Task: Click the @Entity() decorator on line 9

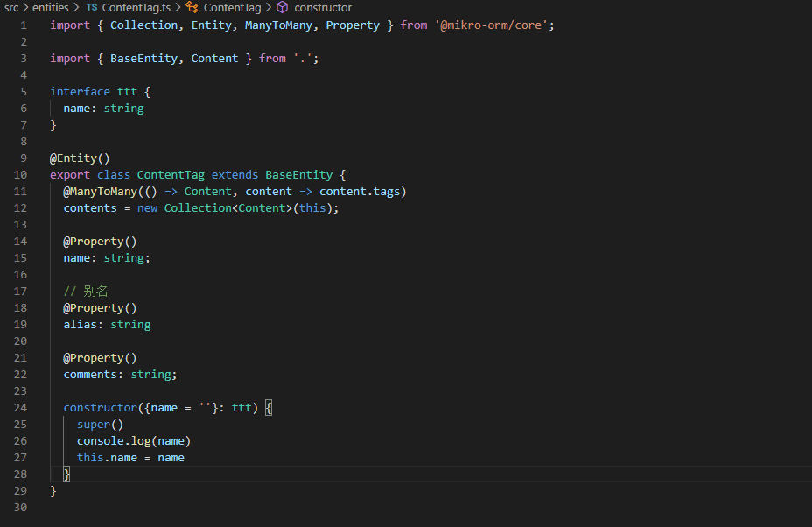Action: (80, 158)
